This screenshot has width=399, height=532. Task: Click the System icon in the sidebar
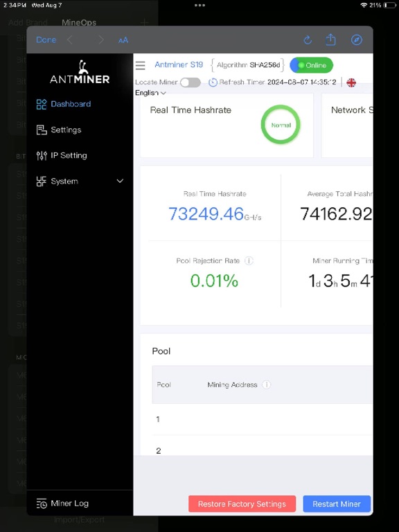pyautogui.click(x=42, y=181)
